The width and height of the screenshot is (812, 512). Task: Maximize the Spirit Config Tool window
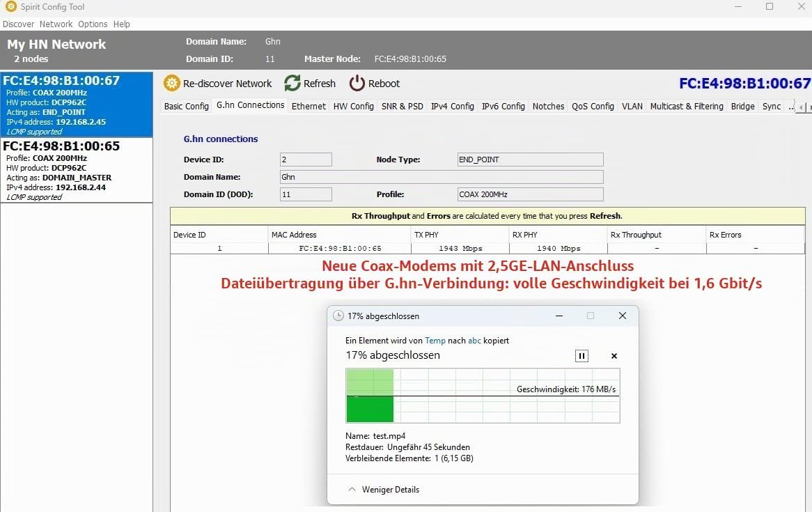tap(770, 6)
